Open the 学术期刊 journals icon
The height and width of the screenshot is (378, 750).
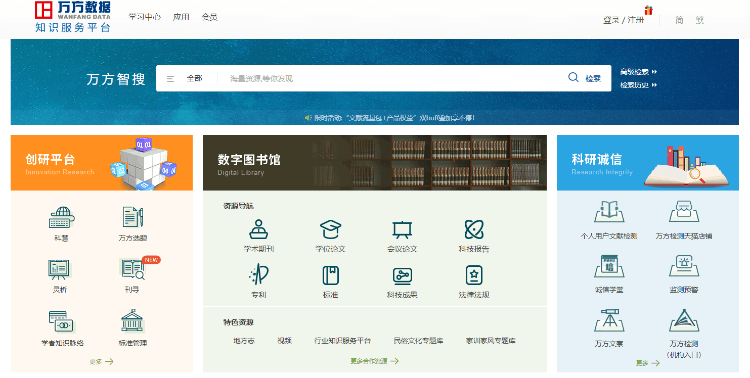[x=259, y=230]
